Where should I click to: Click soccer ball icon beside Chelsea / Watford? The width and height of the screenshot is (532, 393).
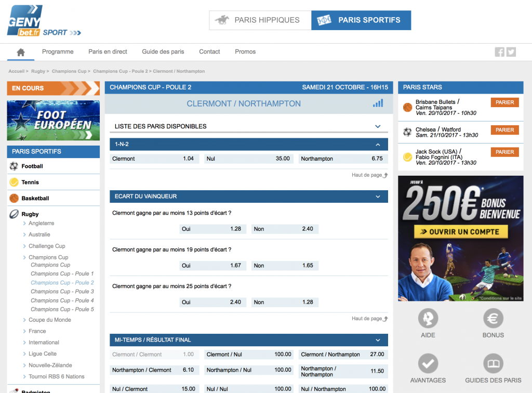click(x=407, y=132)
